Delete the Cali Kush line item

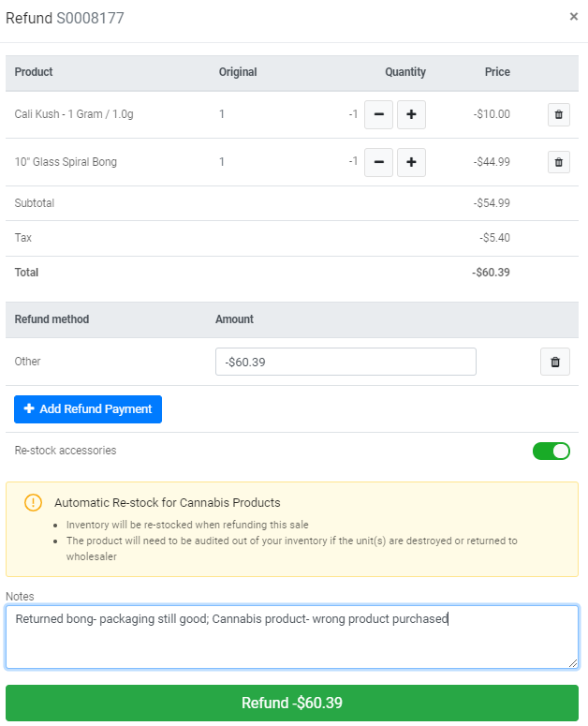pyautogui.click(x=558, y=114)
